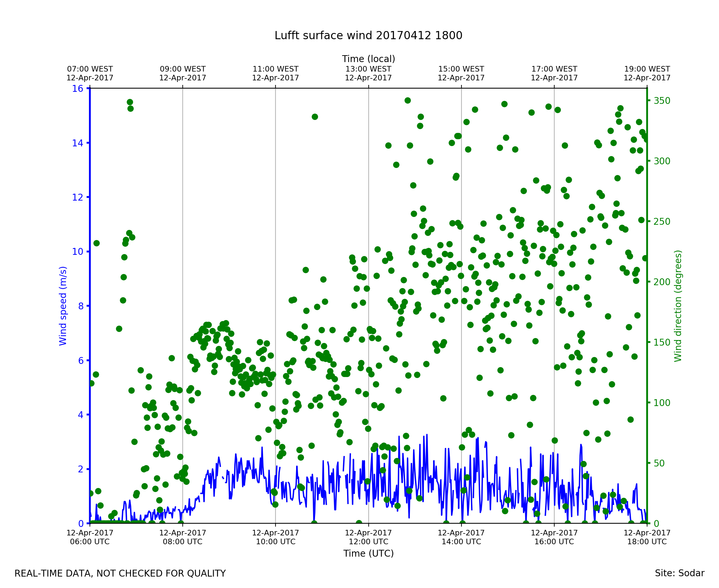Click the '16' wind speed tick label
This screenshot has width=719, height=588.
pyautogui.click(x=77, y=89)
